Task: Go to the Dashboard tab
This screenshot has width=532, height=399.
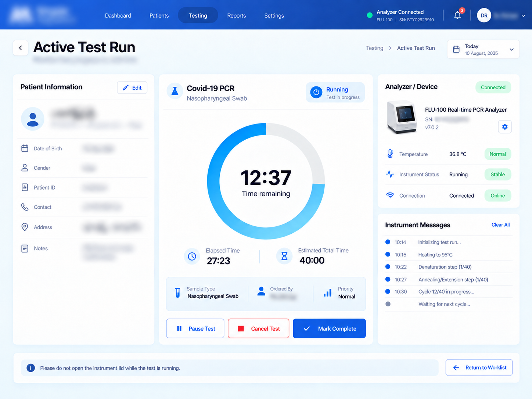Action: pyautogui.click(x=118, y=15)
